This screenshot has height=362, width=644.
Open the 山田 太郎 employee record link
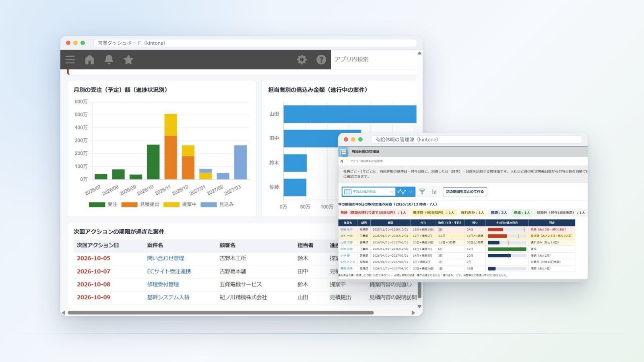click(346, 243)
